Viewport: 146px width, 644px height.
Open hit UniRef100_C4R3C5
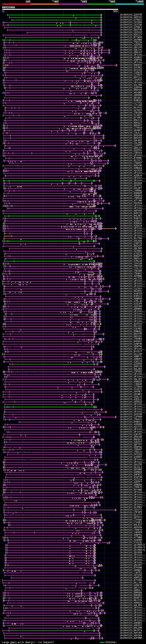coord(131,153)
